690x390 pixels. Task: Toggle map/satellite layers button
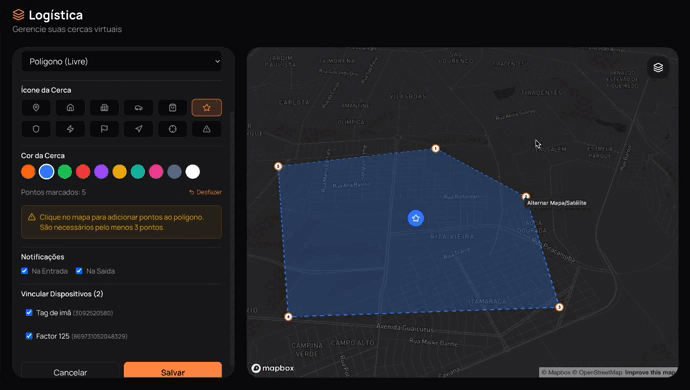(658, 68)
